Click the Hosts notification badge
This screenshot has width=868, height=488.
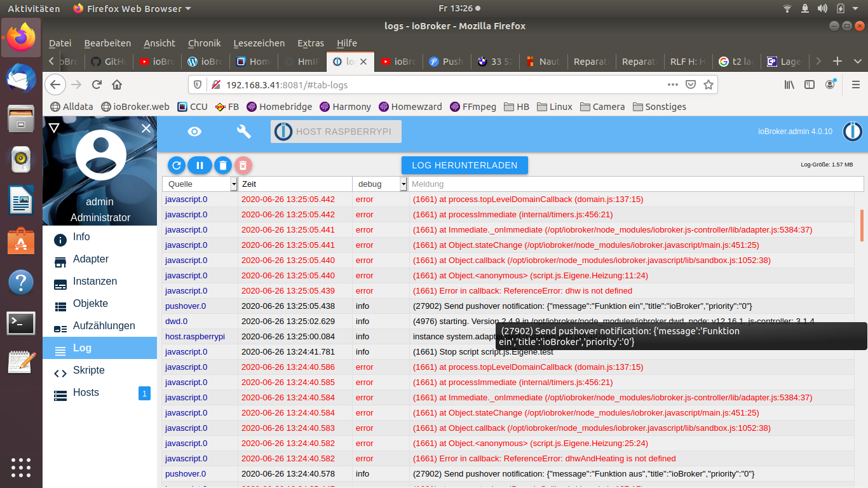tap(144, 393)
